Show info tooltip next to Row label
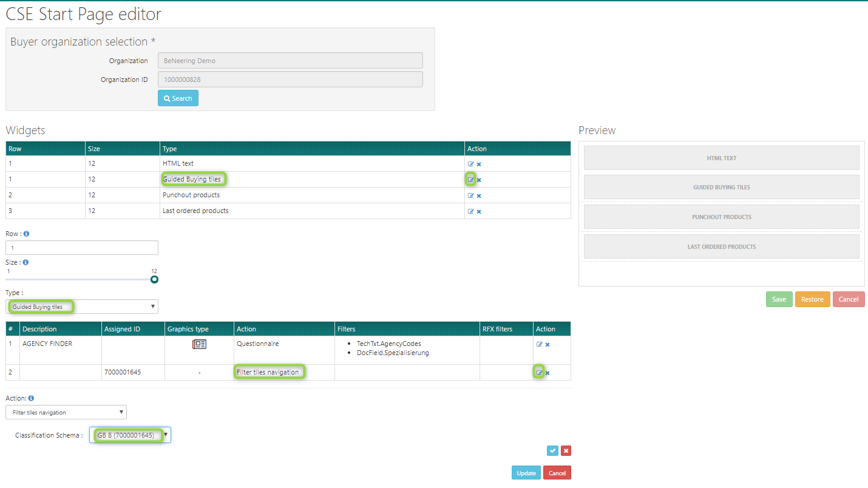 pyautogui.click(x=27, y=234)
